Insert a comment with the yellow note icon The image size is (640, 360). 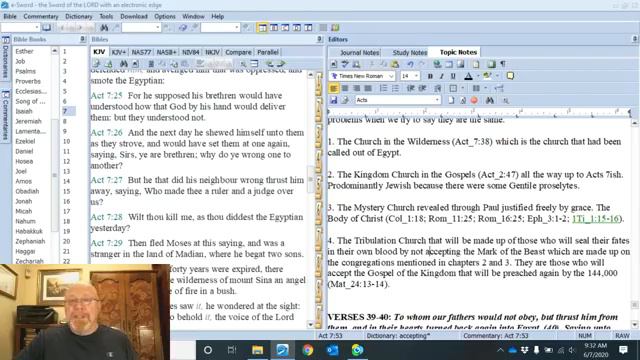(x=510, y=76)
